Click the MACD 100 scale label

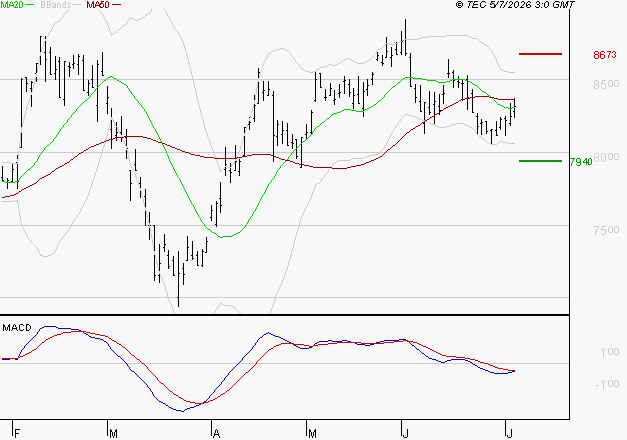(x=609, y=352)
